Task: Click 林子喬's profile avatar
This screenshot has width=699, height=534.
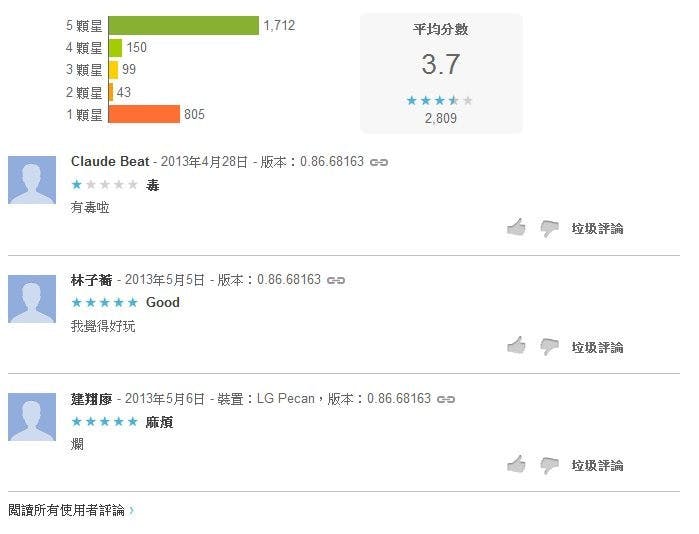Action: 32,299
